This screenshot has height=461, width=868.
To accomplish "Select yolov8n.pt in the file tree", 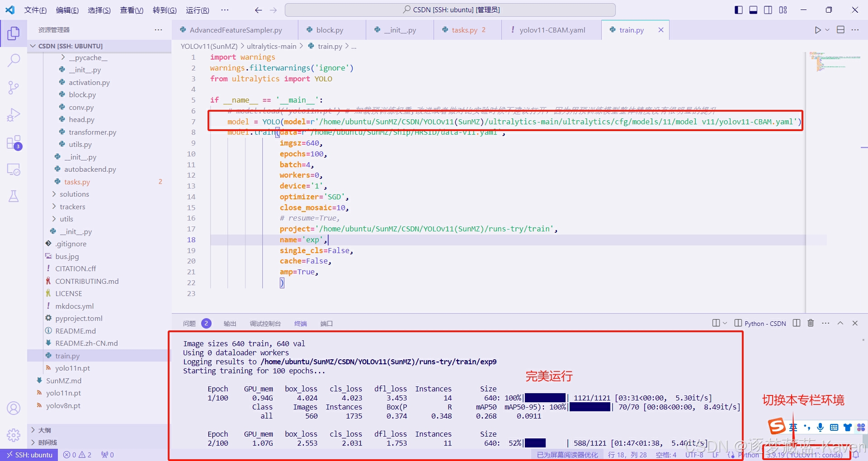I will click(99, 405).
